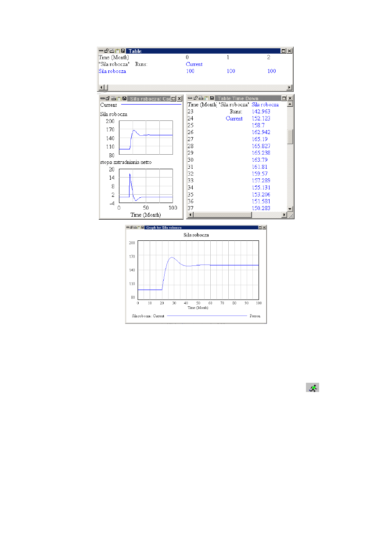The height and width of the screenshot is (555, 392).
Task: Toggle lock icon in Sila robocza causes window
Action: click(x=108, y=98)
